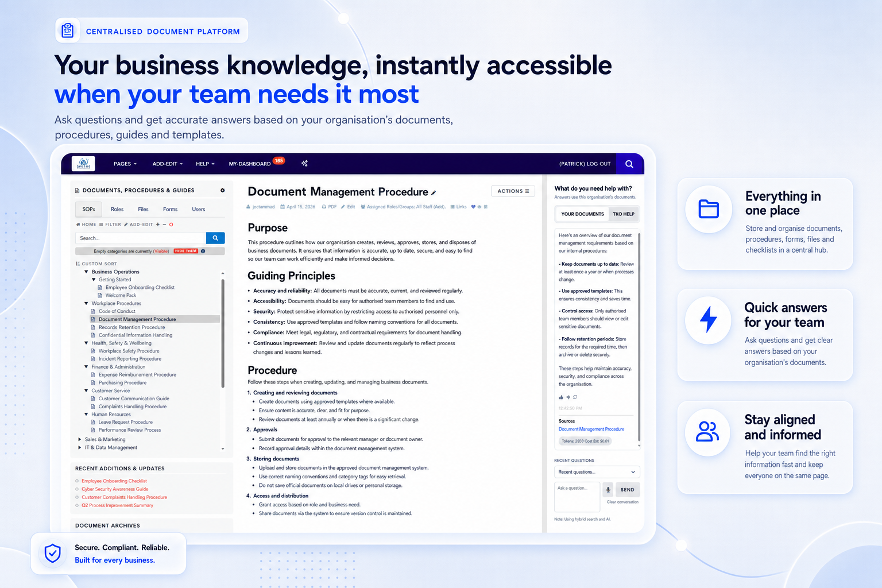Open the Recent questions dropdown
This screenshot has height=588, width=882.
(x=597, y=472)
